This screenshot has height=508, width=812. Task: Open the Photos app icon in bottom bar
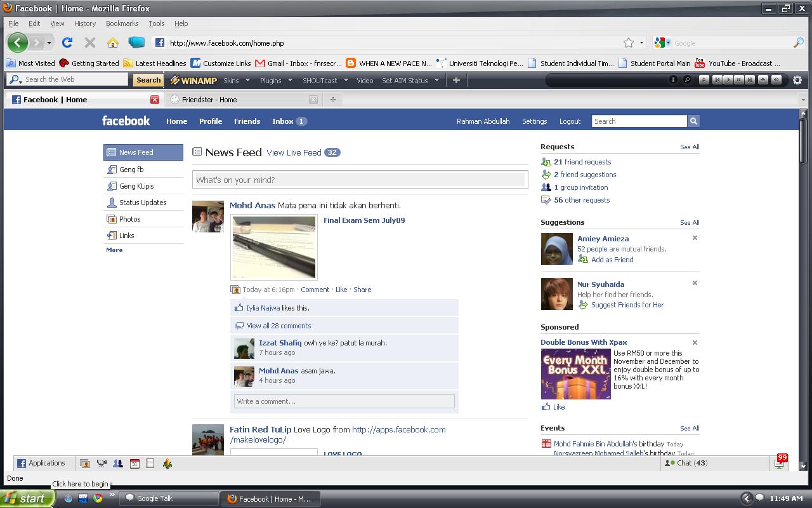coord(85,464)
